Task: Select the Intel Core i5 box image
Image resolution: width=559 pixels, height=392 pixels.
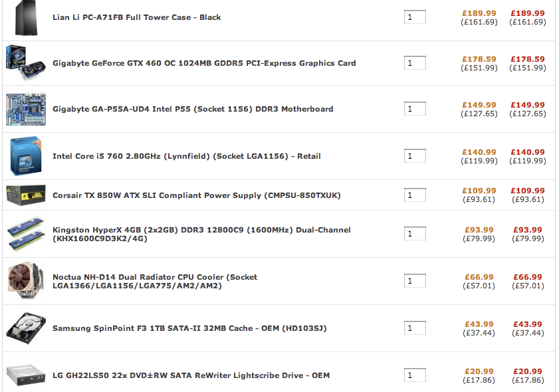Action: (x=26, y=156)
